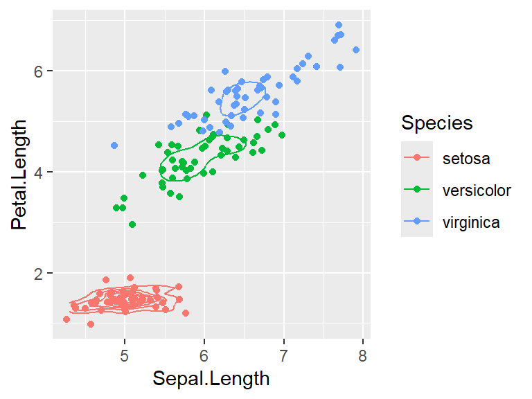Image resolution: width=532 pixels, height=399 pixels.
Task: Click the x-axis tick label 8
Action: click(x=362, y=354)
